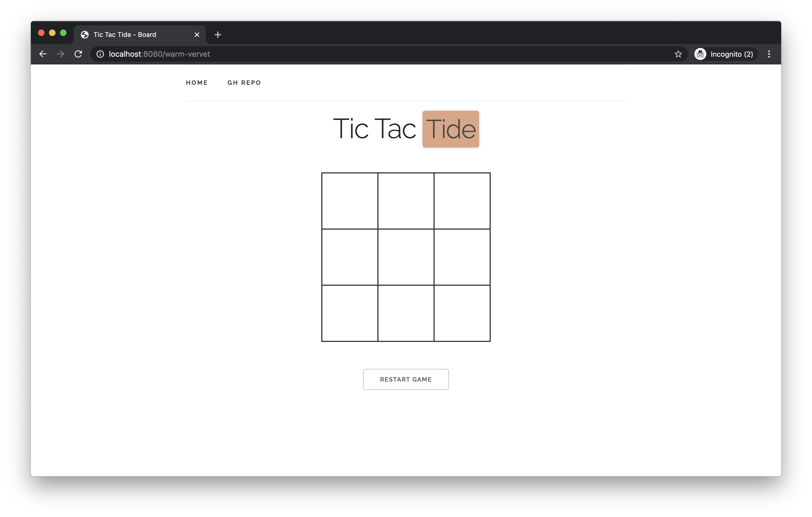This screenshot has width=812, height=517.
Task: Click the Tic Tac heading text
Action: [x=375, y=129]
